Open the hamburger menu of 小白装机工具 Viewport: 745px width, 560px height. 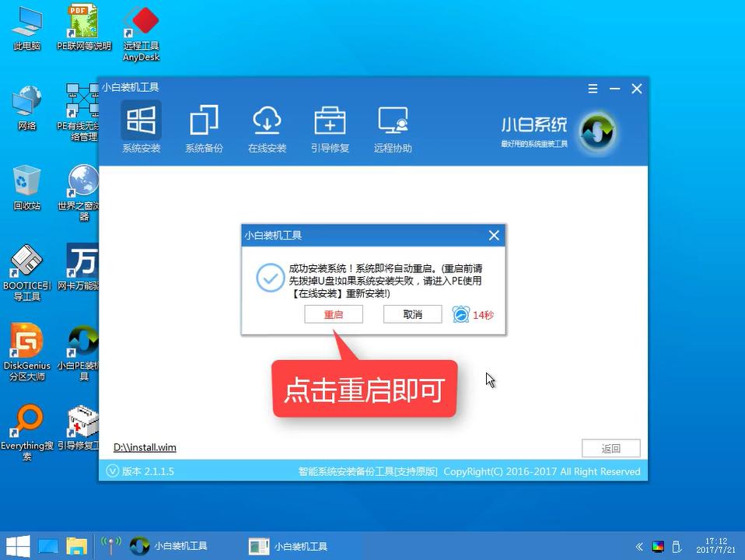tap(593, 88)
